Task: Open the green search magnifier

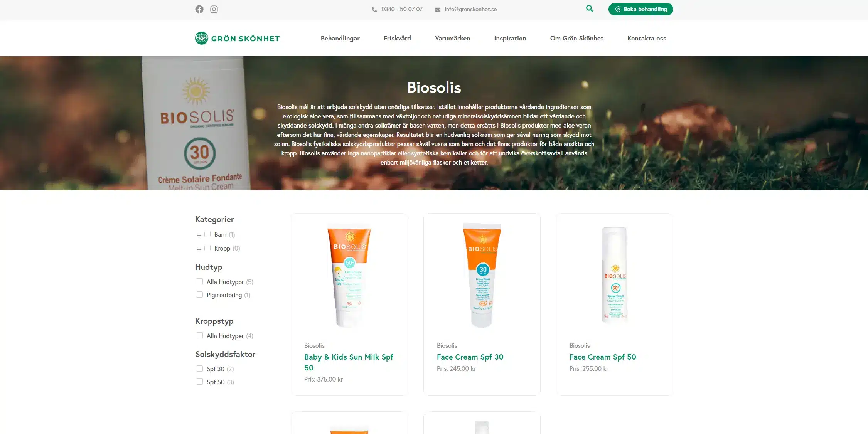Action: click(x=589, y=8)
